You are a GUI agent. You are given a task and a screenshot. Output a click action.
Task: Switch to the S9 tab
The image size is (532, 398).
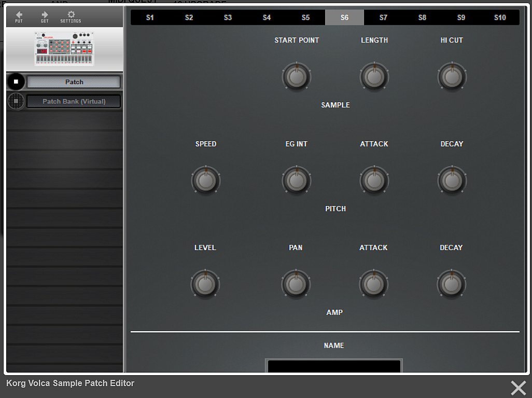click(x=461, y=17)
